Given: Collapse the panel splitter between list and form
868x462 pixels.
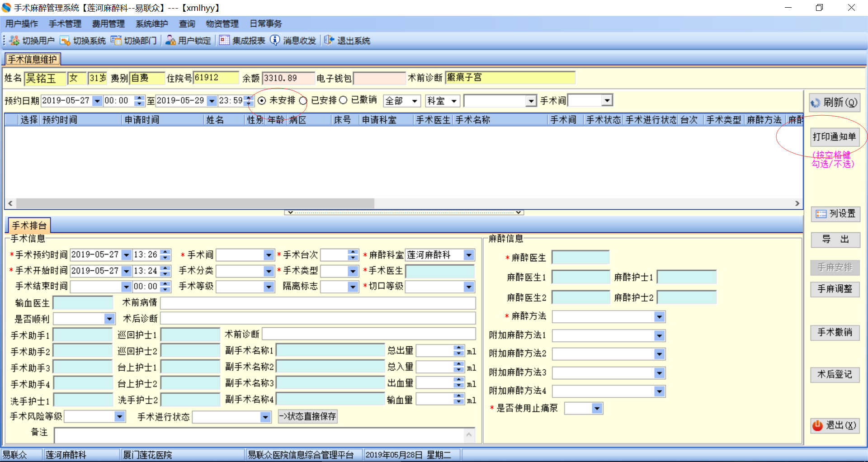Looking at the screenshot, I should tap(404, 212).
